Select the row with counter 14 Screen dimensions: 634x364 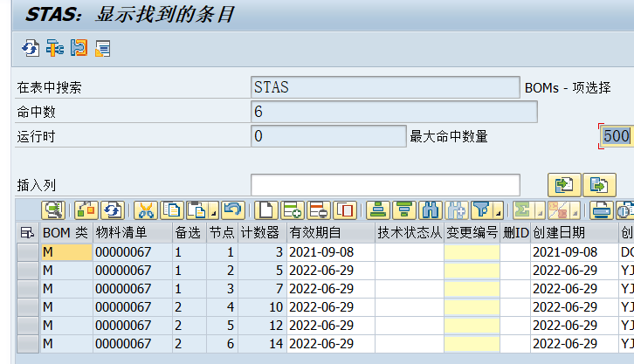[x=28, y=344]
